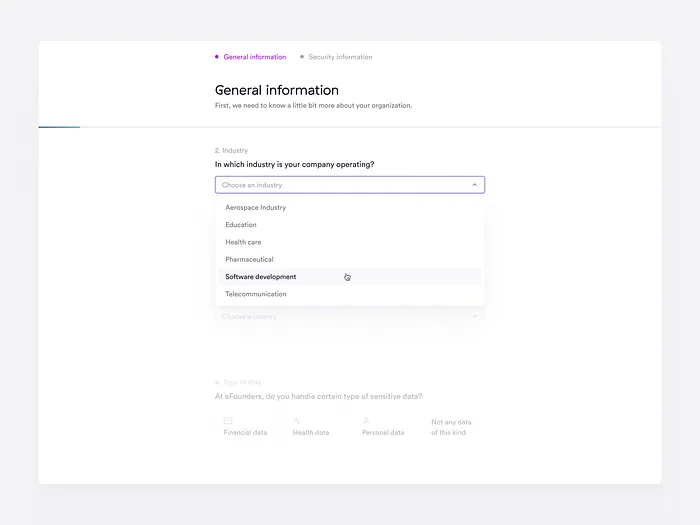Switch to the Security information tab
This screenshot has width=700, height=525.
(x=340, y=57)
